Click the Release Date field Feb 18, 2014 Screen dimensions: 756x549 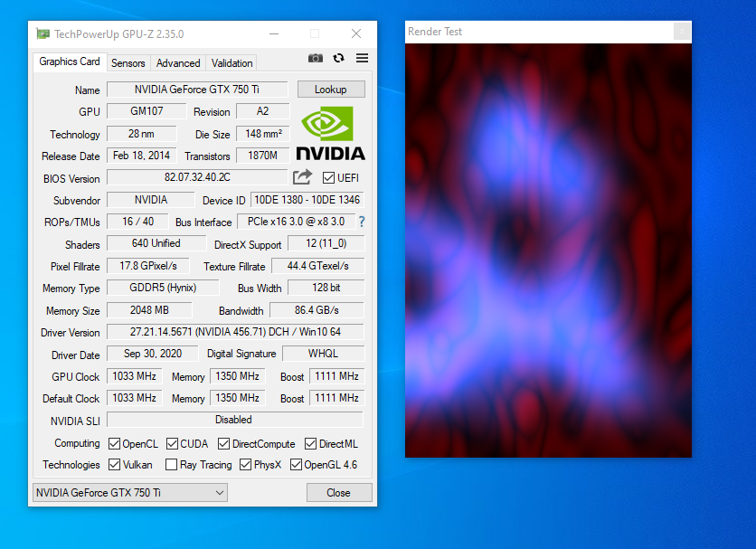click(141, 156)
